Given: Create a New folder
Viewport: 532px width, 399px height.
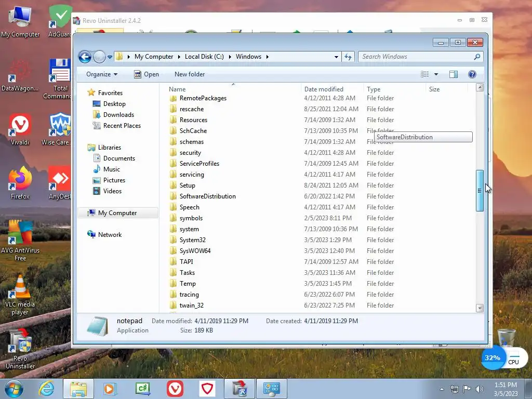Looking at the screenshot, I should (x=190, y=74).
